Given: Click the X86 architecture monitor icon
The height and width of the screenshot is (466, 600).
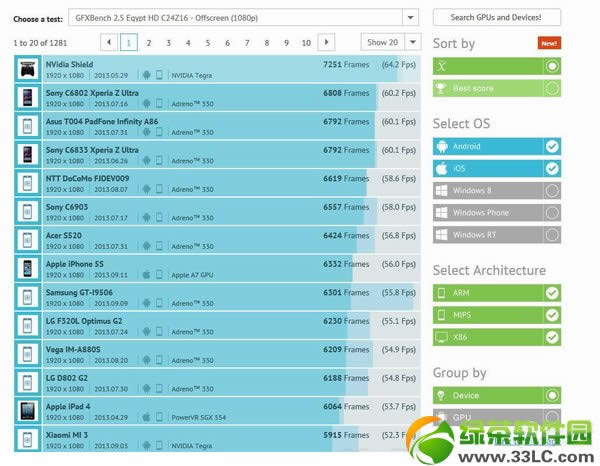Looking at the screenshot, I should (x=441, y=337).
